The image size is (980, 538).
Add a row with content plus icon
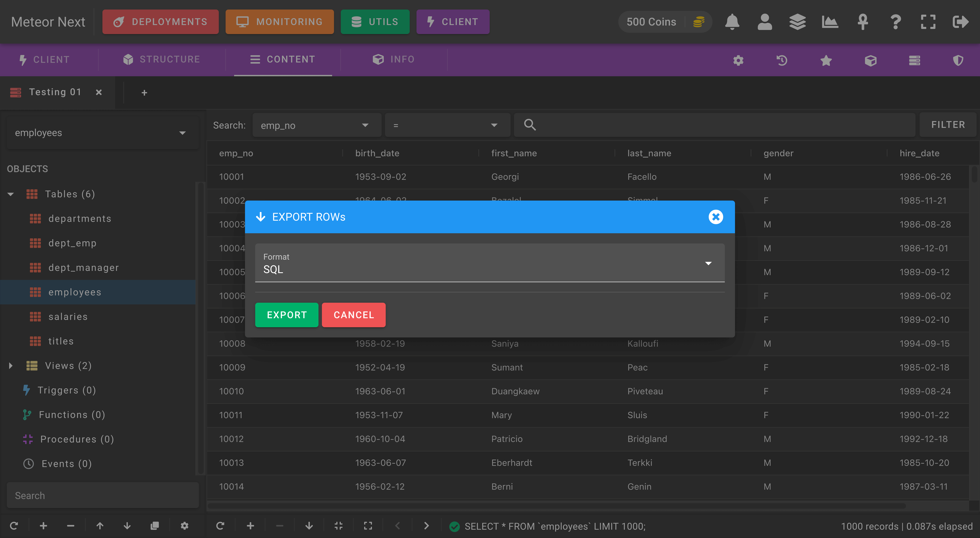click(250, 526)
